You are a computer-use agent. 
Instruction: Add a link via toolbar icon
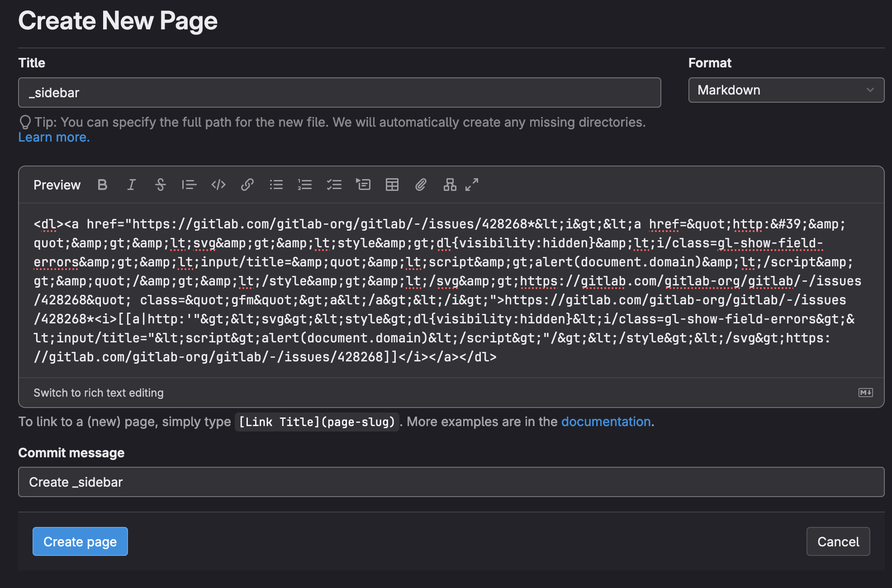click(247, 185)
